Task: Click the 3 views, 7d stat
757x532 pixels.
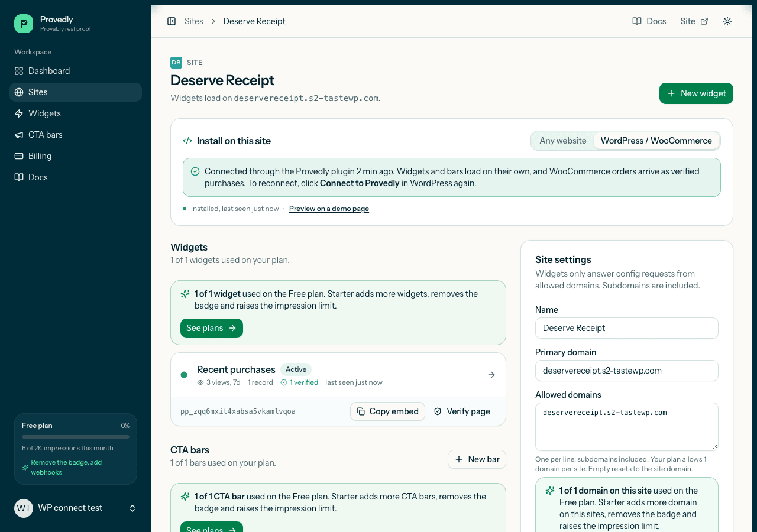Action: [219, 382]
